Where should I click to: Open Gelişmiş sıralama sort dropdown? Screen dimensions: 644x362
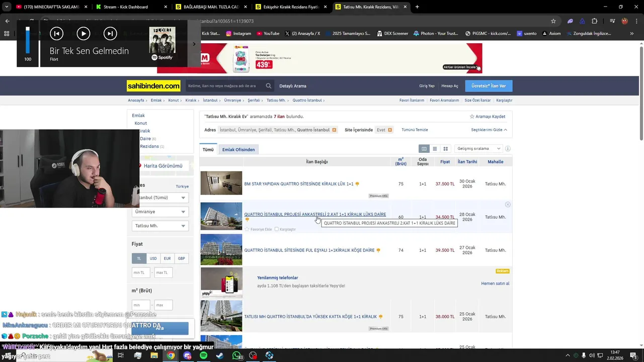pos(479,149)
